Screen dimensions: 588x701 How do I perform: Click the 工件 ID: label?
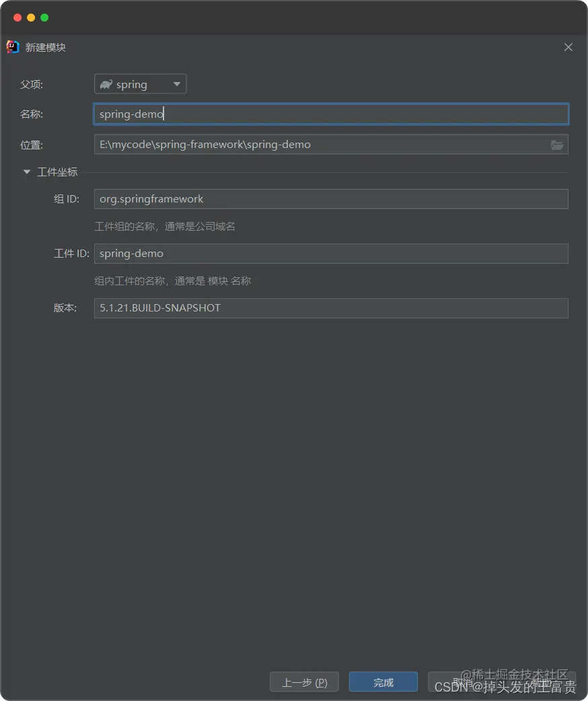click(71, 254)
